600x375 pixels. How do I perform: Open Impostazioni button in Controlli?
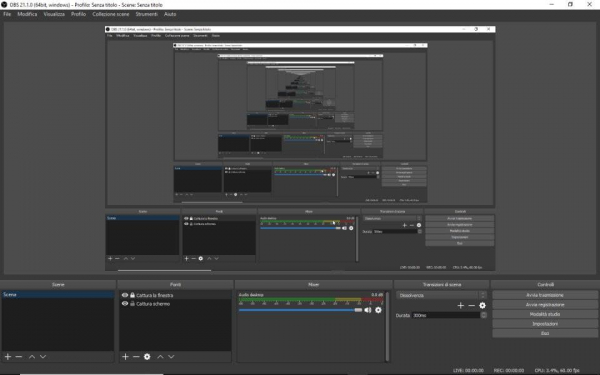pyautogui.click(x=545, y=324)
